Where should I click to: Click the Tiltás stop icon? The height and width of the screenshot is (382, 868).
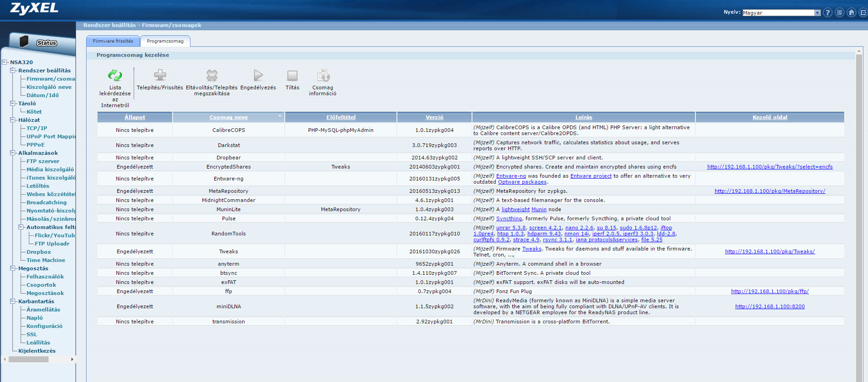[292, 75]
